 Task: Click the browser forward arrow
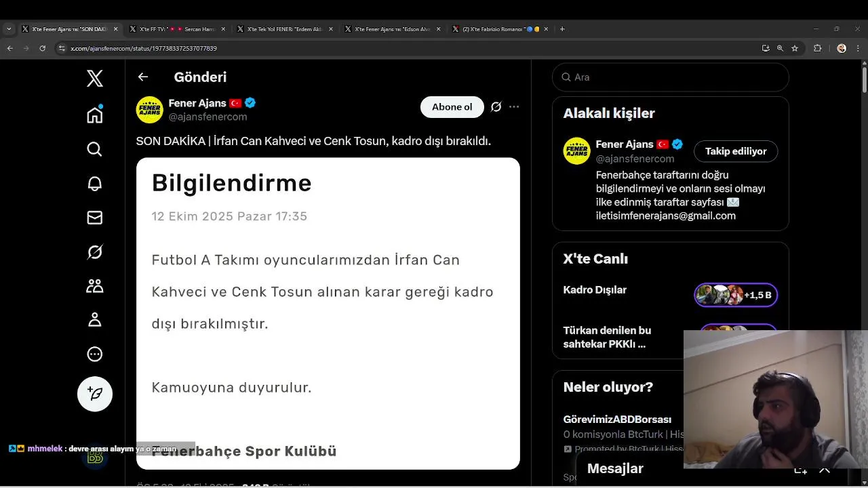pos(26,48)
